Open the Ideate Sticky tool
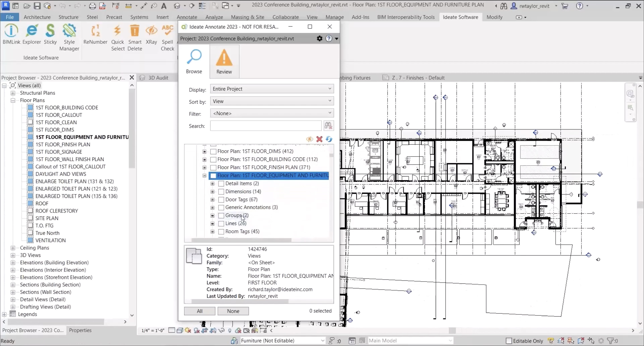This screenshot has height=346, width=644. pyautogui.click(x=50, y=34)
